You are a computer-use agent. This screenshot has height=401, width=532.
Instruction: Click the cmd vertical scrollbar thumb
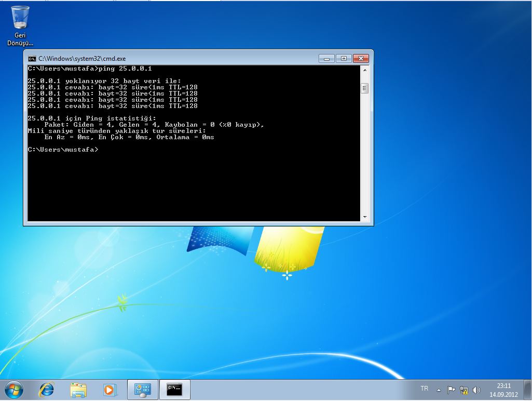[365, 88]
